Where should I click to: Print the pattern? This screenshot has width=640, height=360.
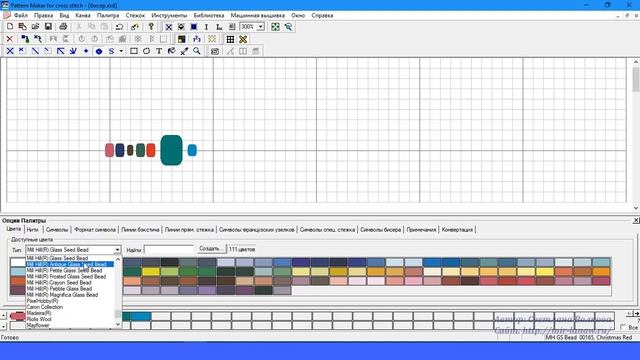63,27
